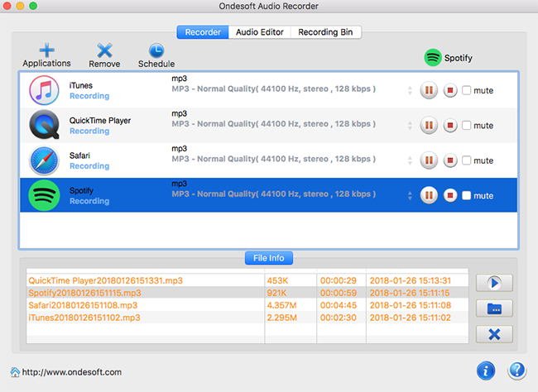Switch to the Audio Editor tab
The image size is (538, 392).
click(260, 32)
